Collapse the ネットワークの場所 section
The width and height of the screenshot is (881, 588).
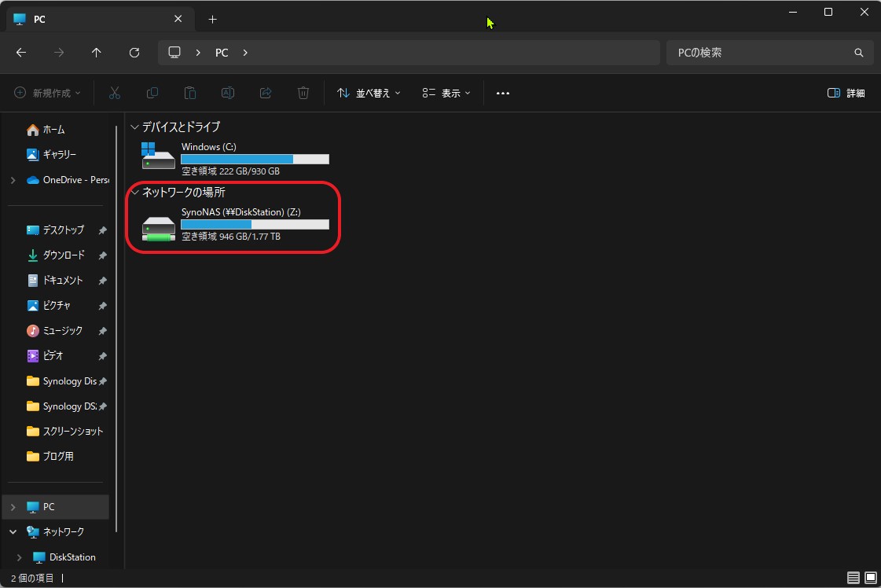(135, 192)
